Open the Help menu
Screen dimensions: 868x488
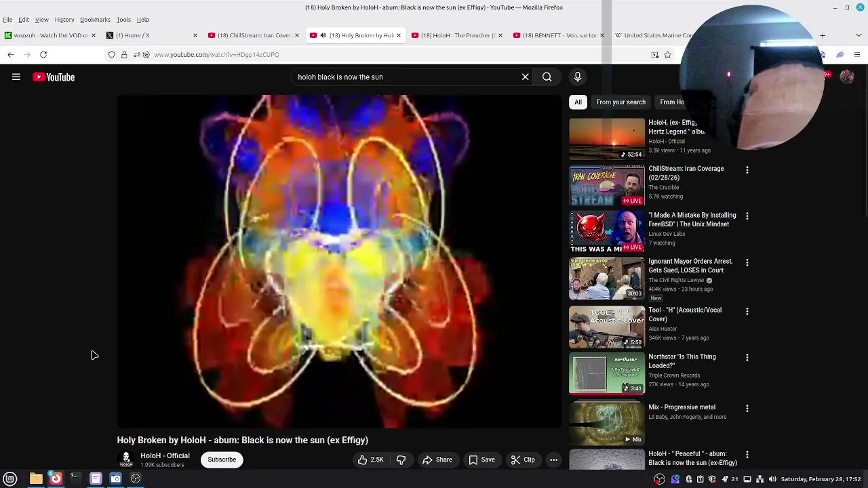pos(143,20)
